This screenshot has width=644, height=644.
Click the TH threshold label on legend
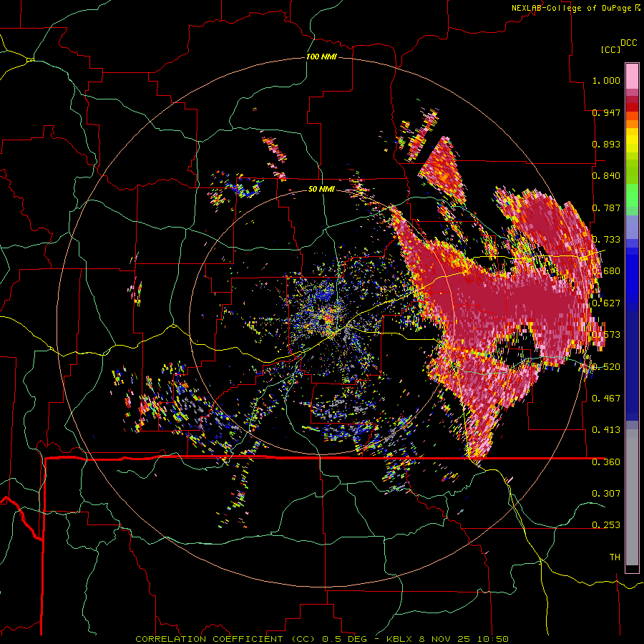point(615,557)
